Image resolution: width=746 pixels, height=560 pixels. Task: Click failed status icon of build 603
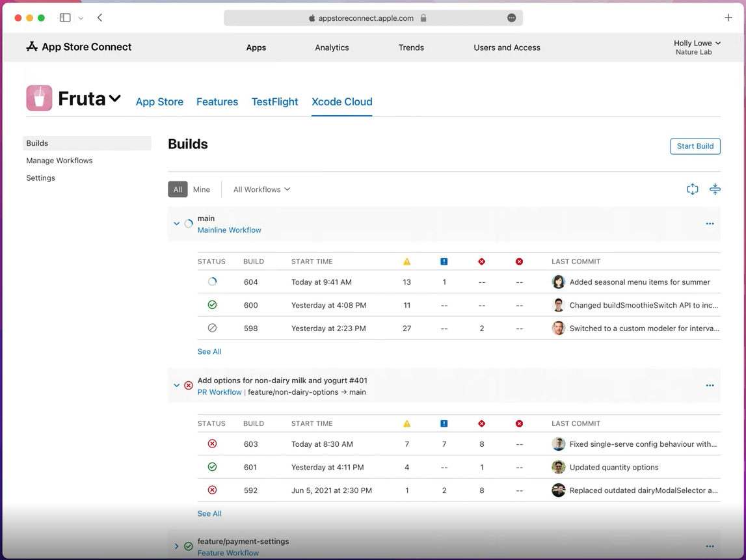click(x=212, y=444)
